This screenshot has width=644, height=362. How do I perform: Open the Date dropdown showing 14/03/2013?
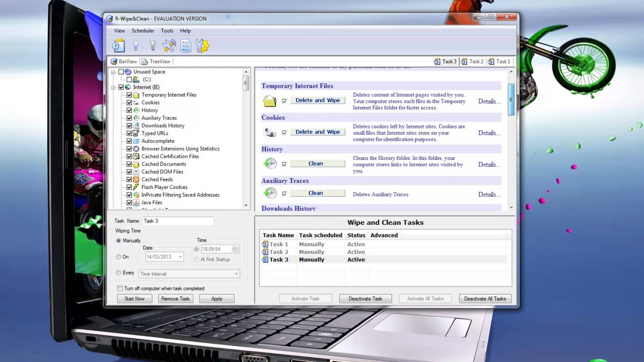coord(165,257)
